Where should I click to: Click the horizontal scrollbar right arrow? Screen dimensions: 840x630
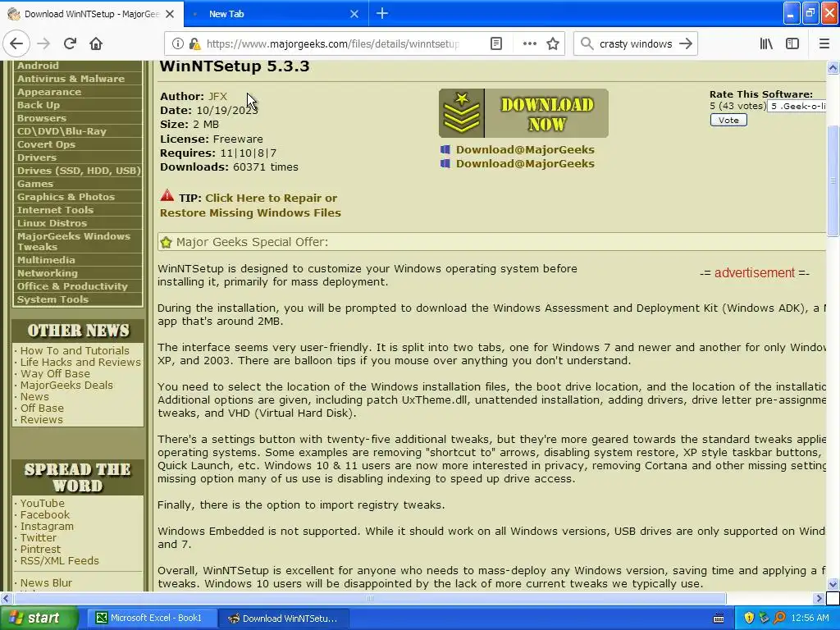(819, 598)
